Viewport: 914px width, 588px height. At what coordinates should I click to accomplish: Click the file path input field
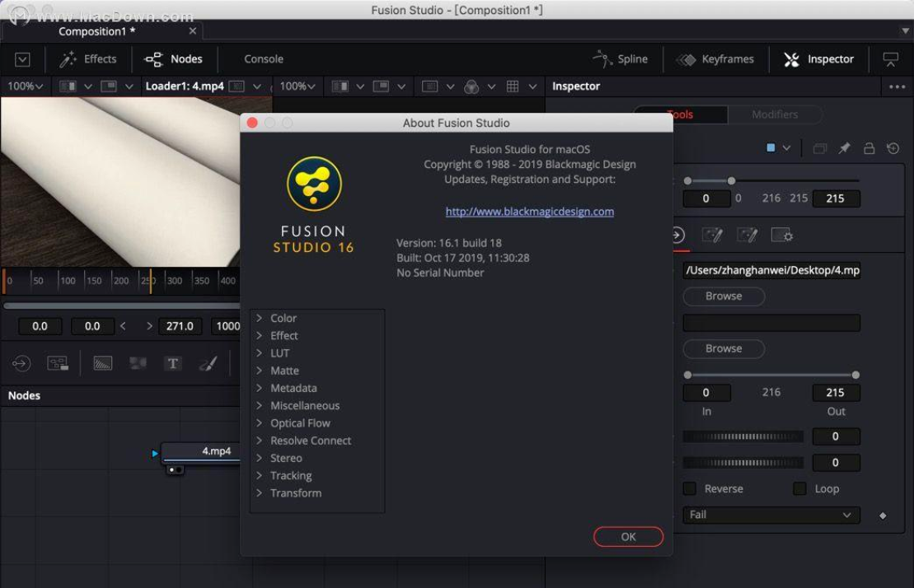pos(771,270)
